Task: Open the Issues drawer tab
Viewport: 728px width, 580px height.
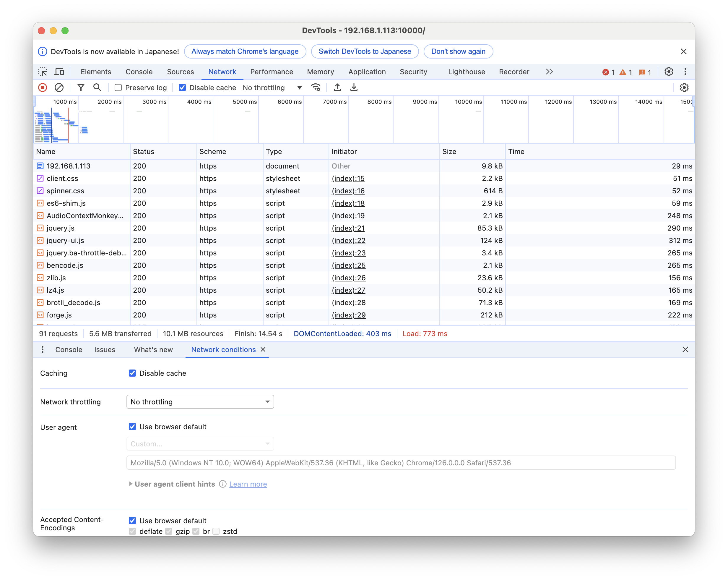Action: pyautogui.click(x=105, y=350)
